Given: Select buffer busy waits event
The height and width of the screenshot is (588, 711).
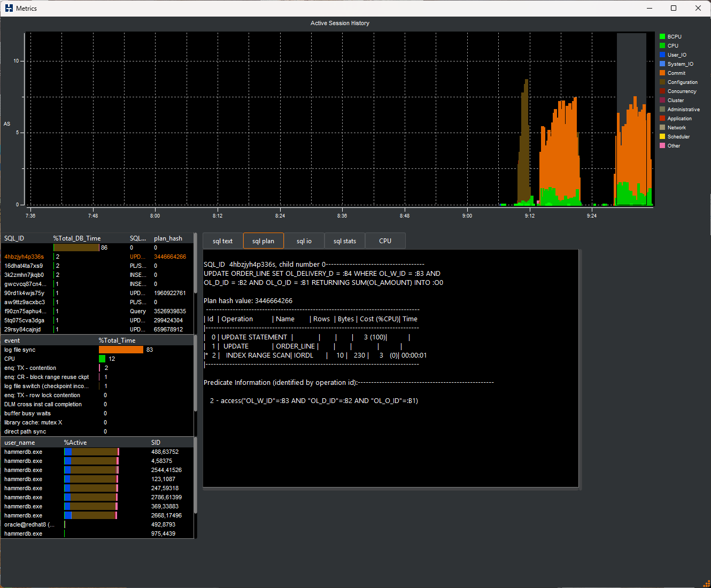Looking at the screenshot, I should click(x=97, y=413).
